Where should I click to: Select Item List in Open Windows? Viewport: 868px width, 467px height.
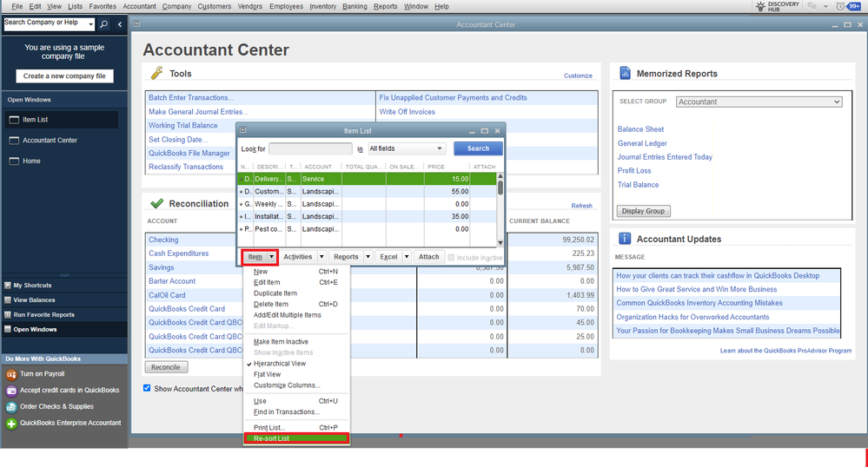[x=62, y=120]
